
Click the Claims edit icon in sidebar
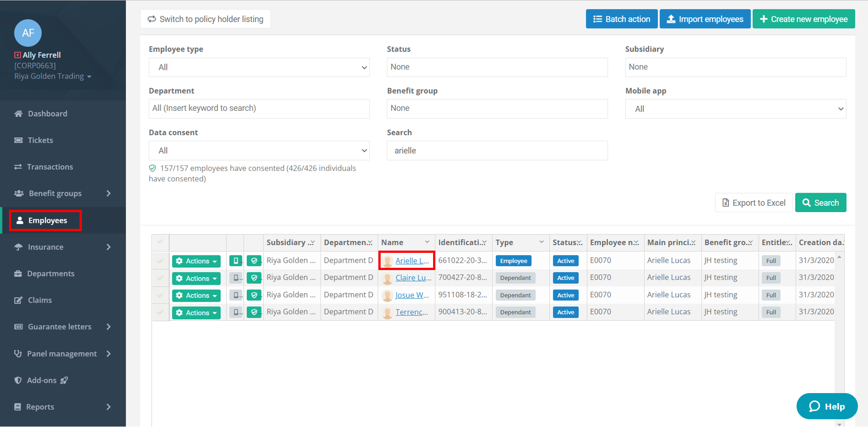tap(19, 300)
